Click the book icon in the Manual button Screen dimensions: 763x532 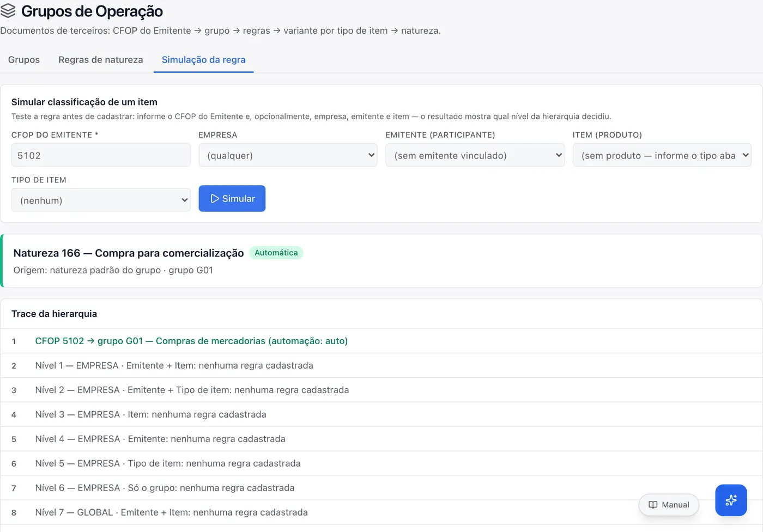(653, 505)
